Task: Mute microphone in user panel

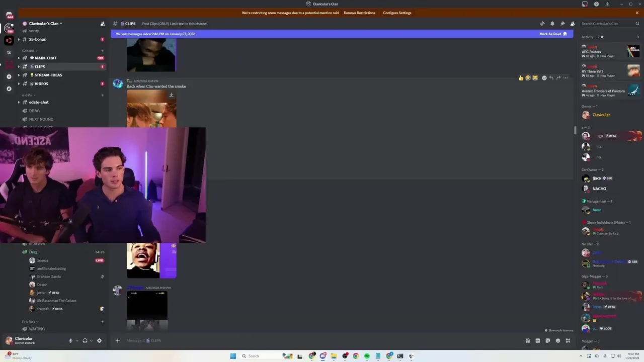Action: (70, 340)
